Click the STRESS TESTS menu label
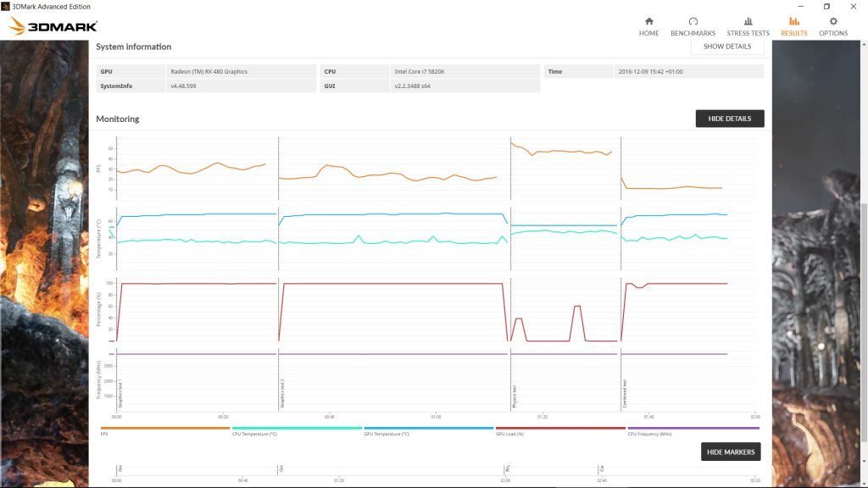This screenshot has height=488, width=868. tap(748, 33)
